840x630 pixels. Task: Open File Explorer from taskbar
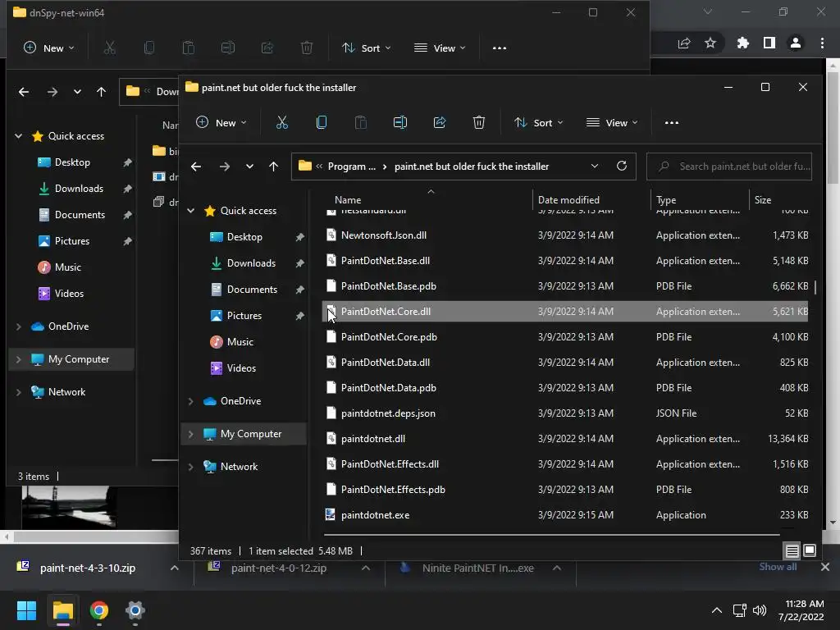pyautogui.click(x=62, y=610)
